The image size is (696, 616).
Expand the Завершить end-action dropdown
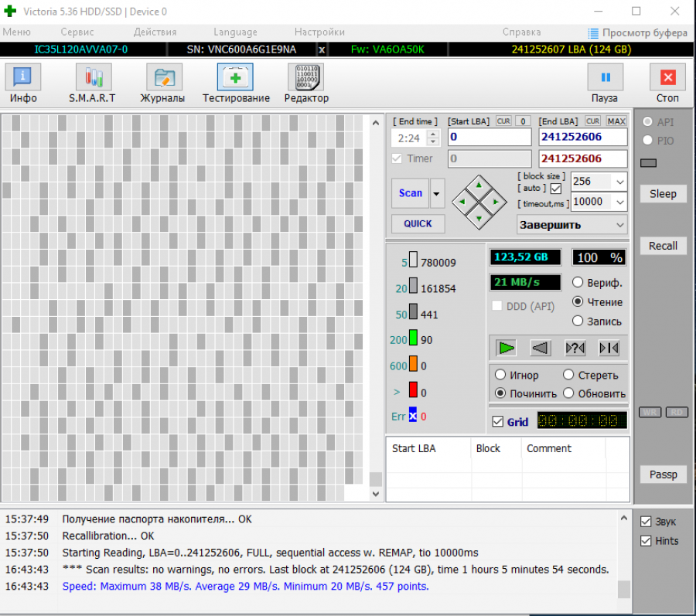click(x=620, y=225)
